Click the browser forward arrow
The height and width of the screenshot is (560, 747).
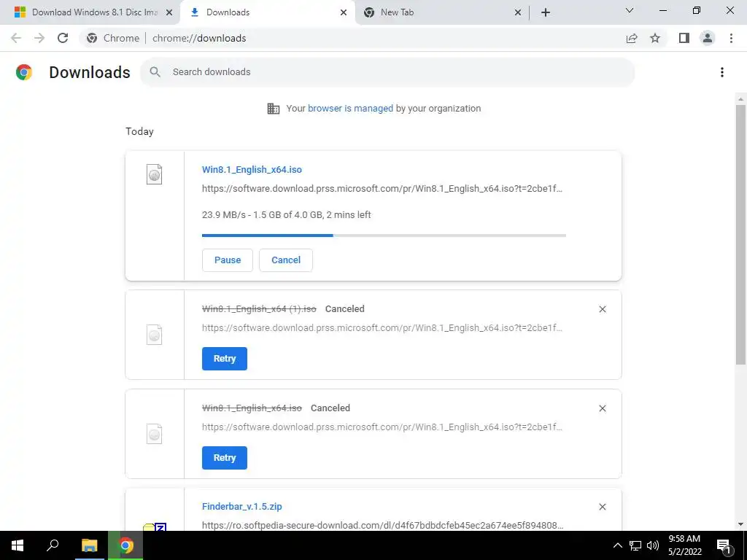(x=39, y=38)
